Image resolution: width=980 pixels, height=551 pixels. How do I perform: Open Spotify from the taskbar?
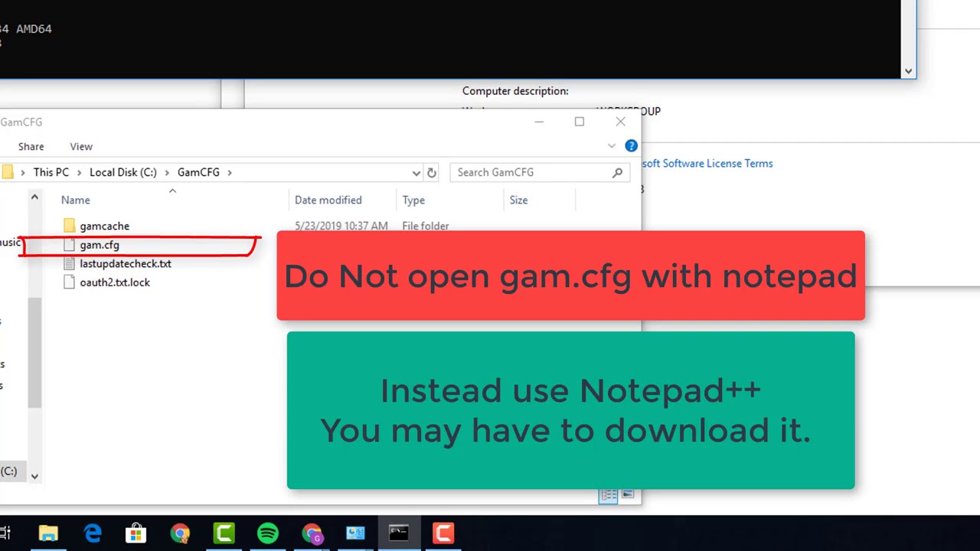(268, 533)
